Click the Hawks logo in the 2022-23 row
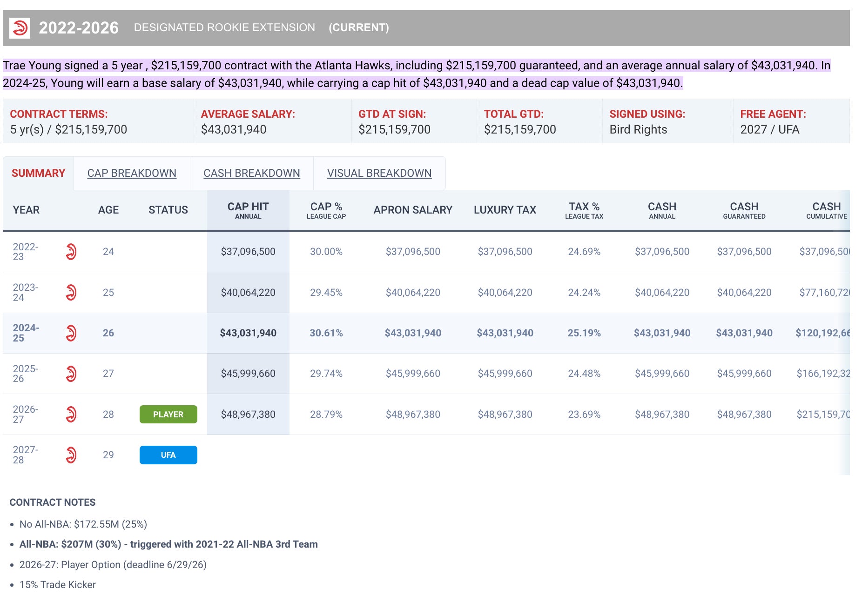The image size is (862, 616). click(x=71, y=252)
